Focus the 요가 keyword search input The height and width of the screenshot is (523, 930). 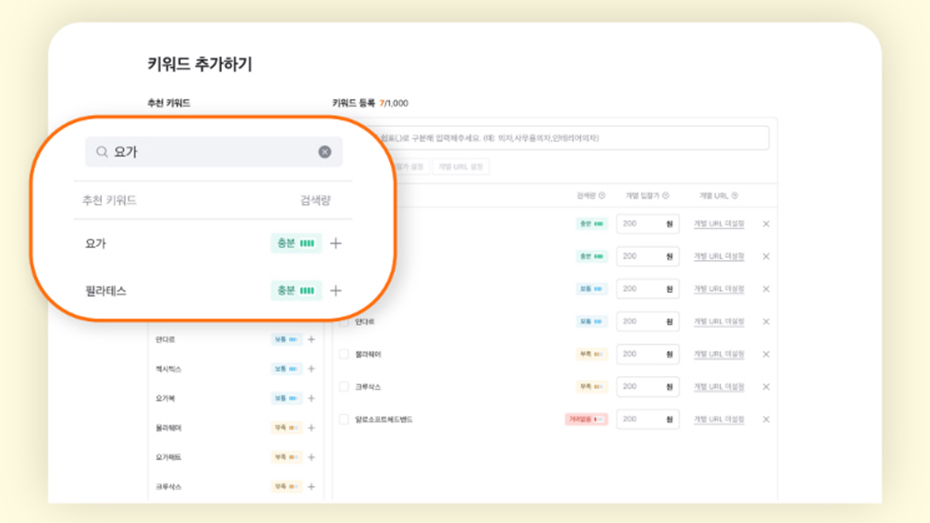[210, 152]
